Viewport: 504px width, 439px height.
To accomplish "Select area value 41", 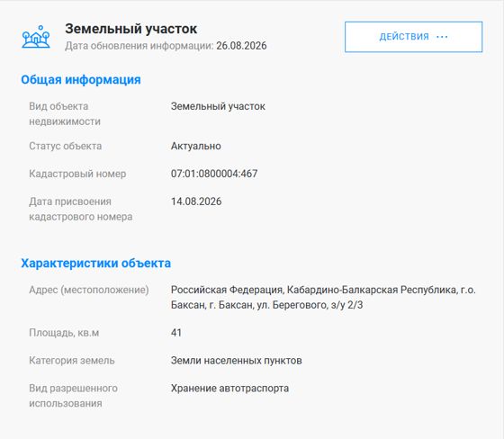I will click(176, 332).
